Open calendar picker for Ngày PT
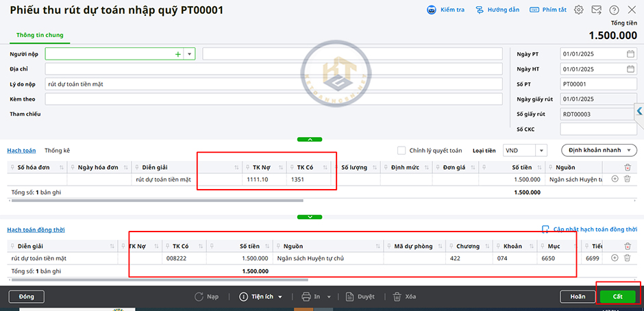This screenshot has width=644, height=311. [630, 54]
